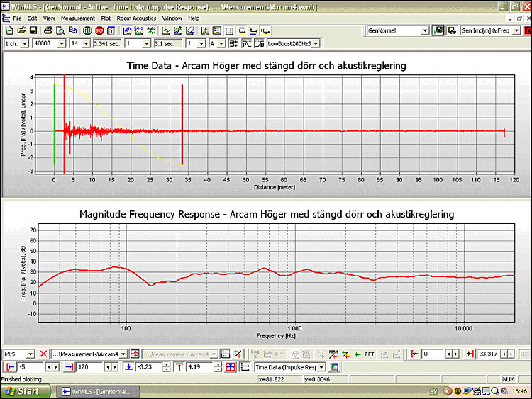Click the erase plot icon
This screenshot has width=532, height=399.
(190, 31)
